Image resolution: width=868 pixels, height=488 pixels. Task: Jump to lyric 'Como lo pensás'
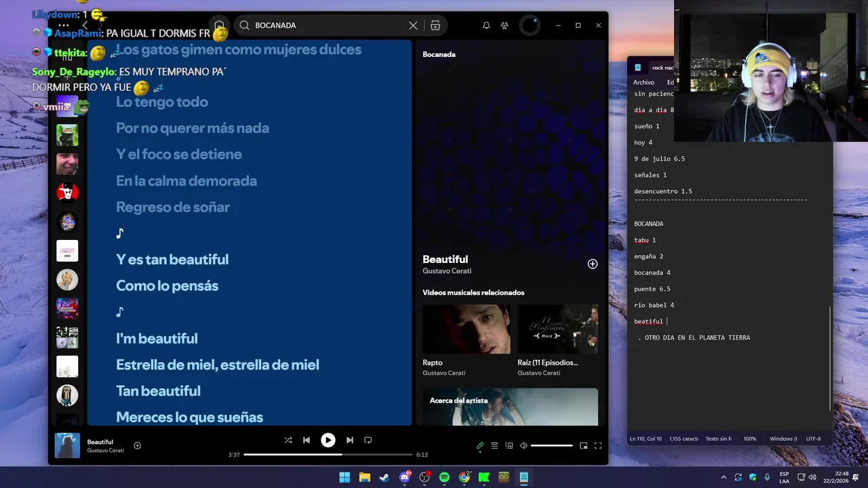tap(167, 286)
